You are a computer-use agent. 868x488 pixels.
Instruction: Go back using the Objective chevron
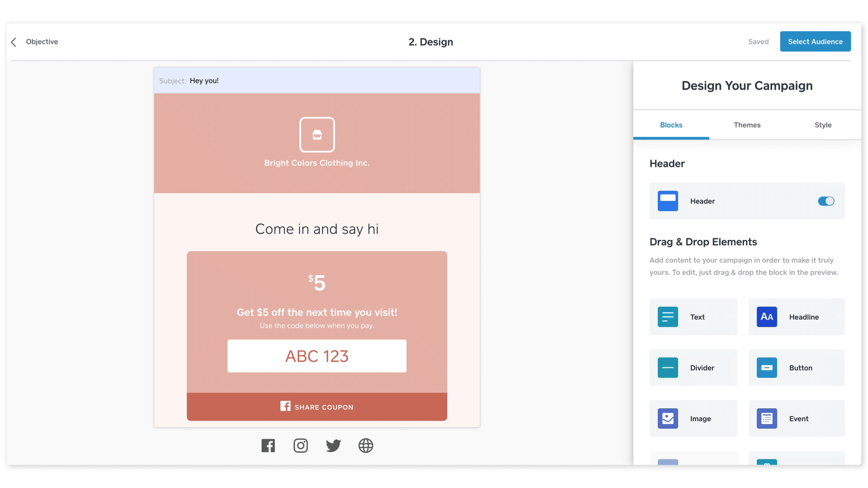(14, 42)
